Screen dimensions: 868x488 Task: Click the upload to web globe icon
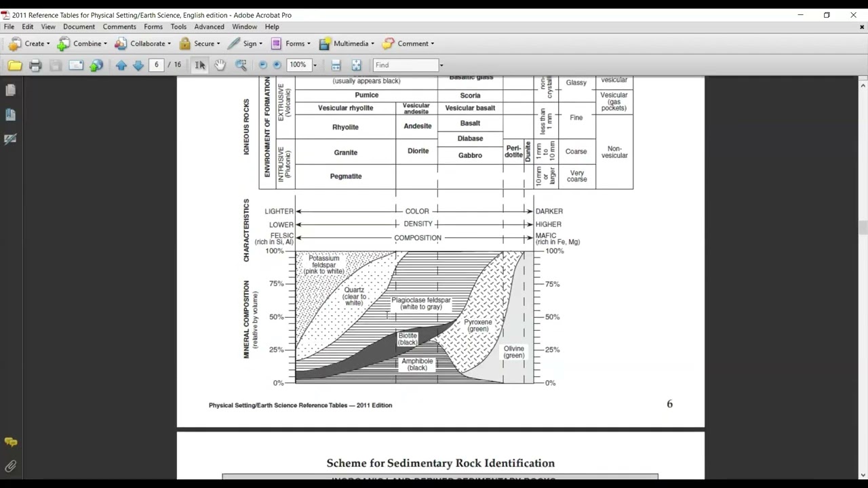[96, 65]
